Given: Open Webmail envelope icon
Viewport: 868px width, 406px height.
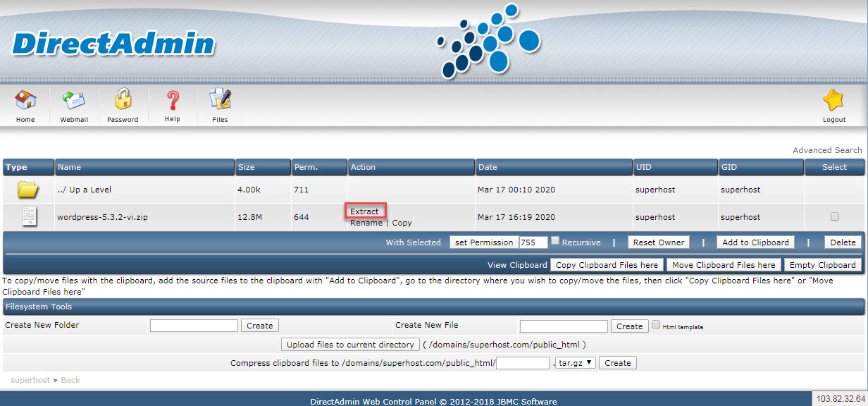Looking at the screenshot, I should tap(74, 102).
